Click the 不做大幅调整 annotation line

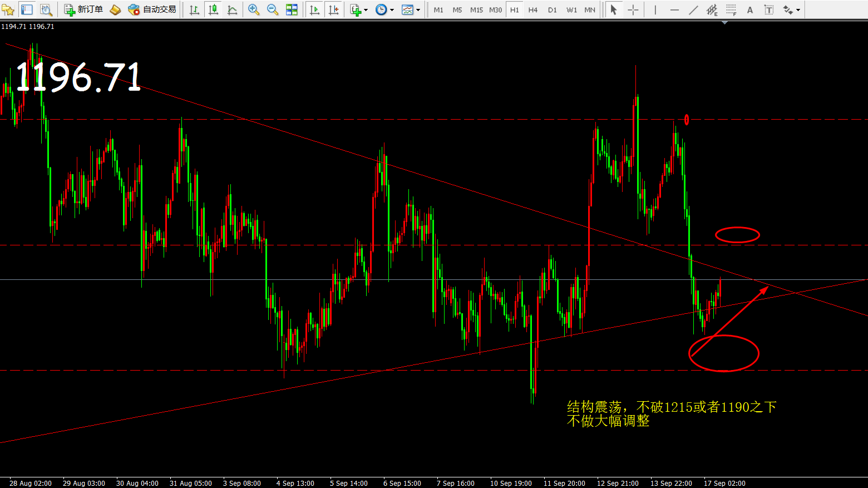(x=608, y=421)
